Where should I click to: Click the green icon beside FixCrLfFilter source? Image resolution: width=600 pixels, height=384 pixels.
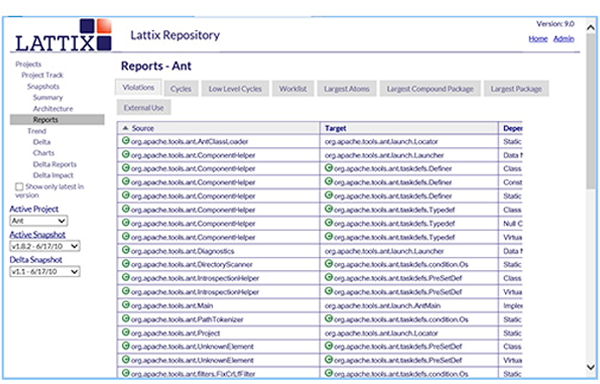click(x=126, y=373)
